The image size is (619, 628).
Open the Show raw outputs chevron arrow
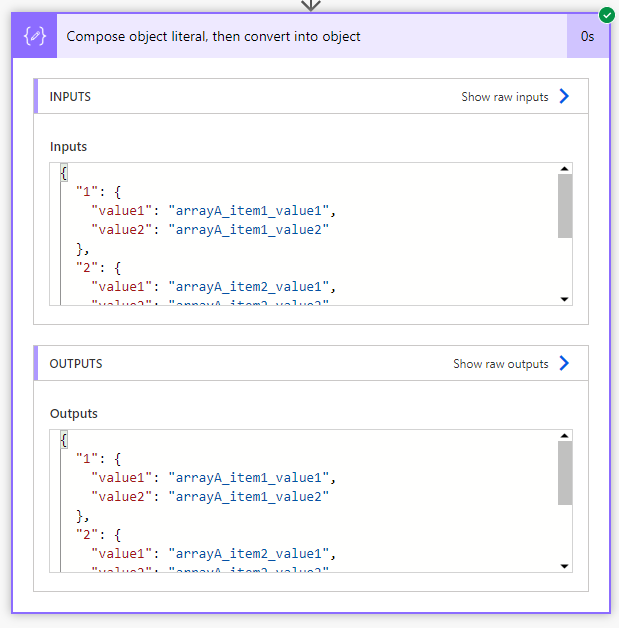[x=564, y=363]
